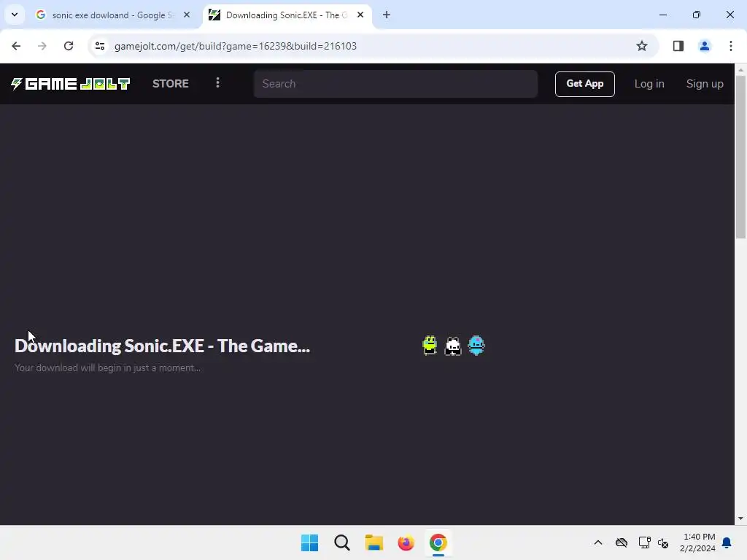
Task: Click the Downloading Sonic.EXE - The Game heading
Action: [162, 346]
